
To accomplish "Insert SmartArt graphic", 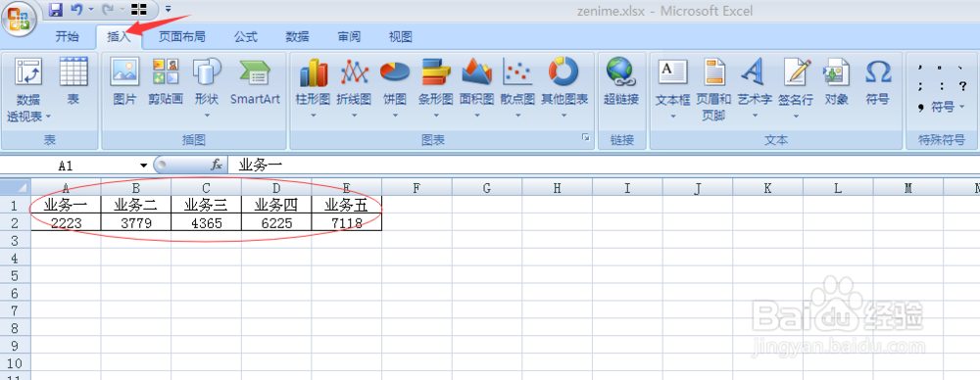I will click(255, 81).
